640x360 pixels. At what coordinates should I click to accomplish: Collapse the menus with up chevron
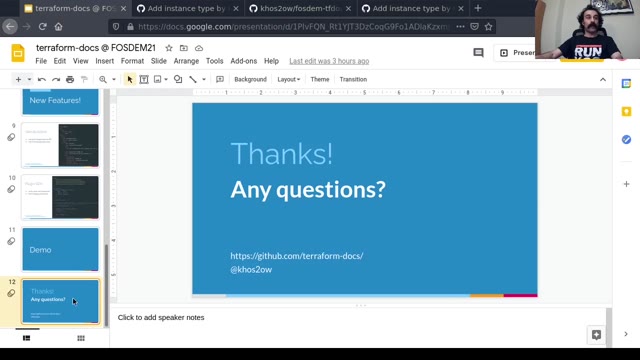pos(603,80)
